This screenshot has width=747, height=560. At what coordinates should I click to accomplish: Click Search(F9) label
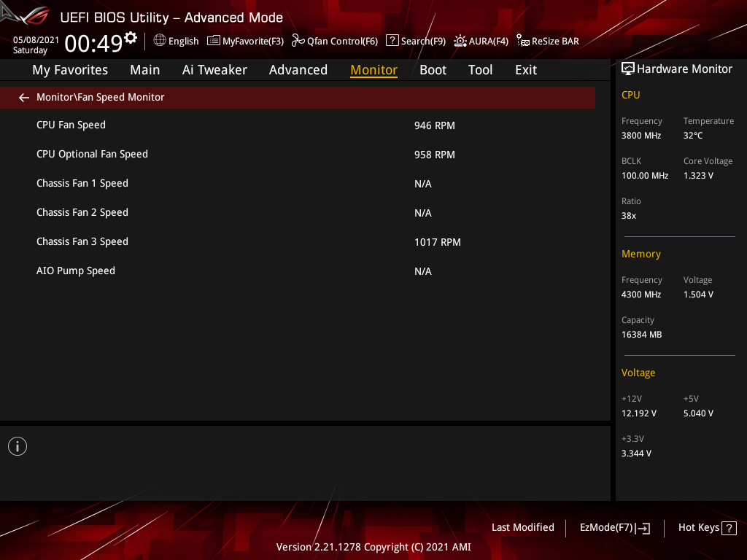[424, 42]
